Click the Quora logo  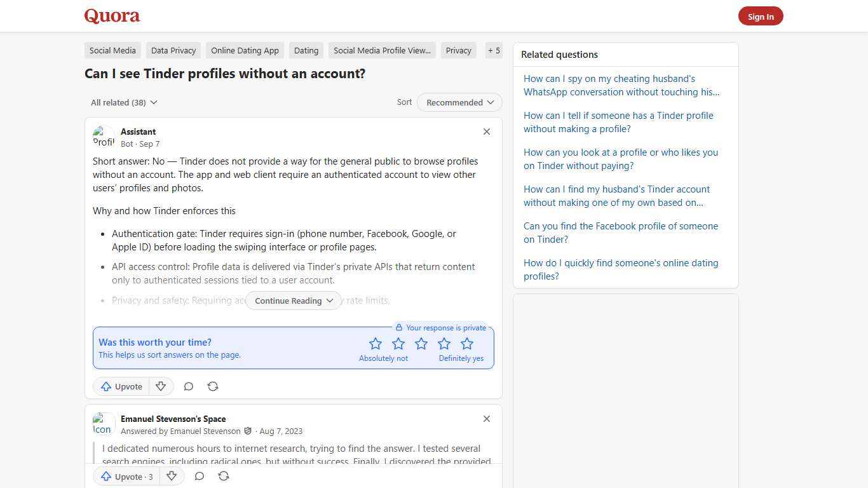[x=112, y=16]
